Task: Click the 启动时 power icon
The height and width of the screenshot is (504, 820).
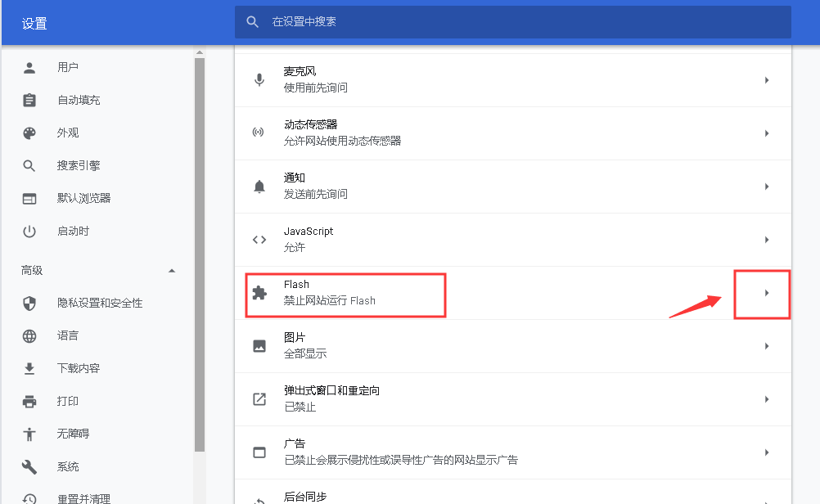Action: (29, 231)
